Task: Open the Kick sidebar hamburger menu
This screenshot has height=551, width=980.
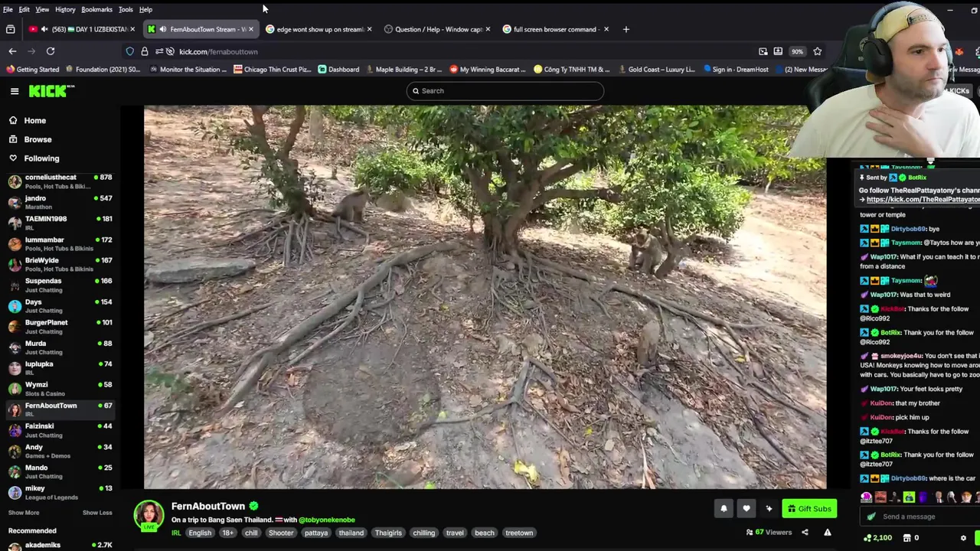Action: click(15, 91)
